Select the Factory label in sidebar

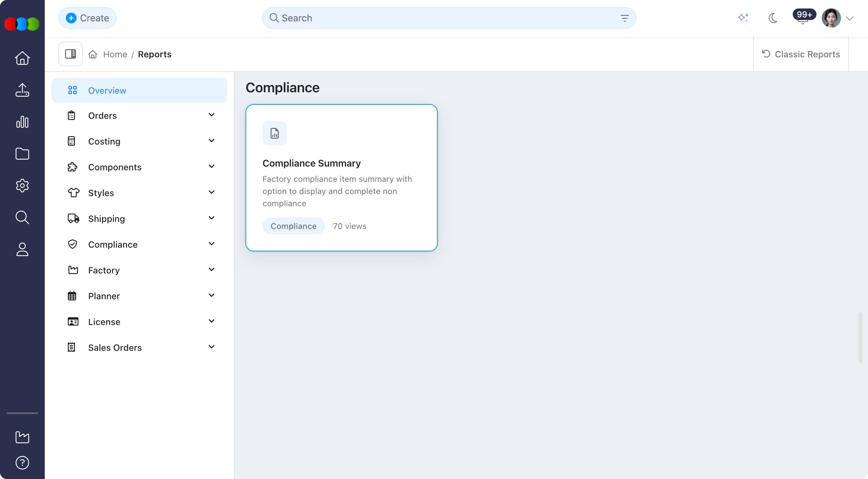point(104,271)
